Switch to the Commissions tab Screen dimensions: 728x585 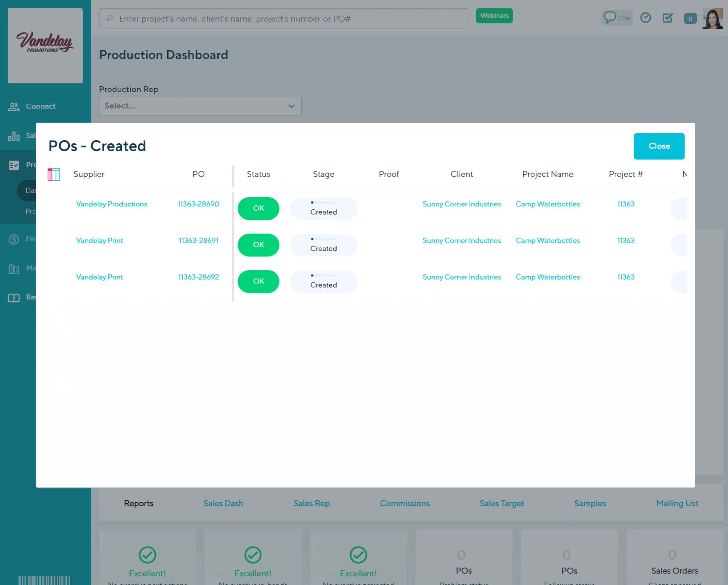(x=404, y=503)
